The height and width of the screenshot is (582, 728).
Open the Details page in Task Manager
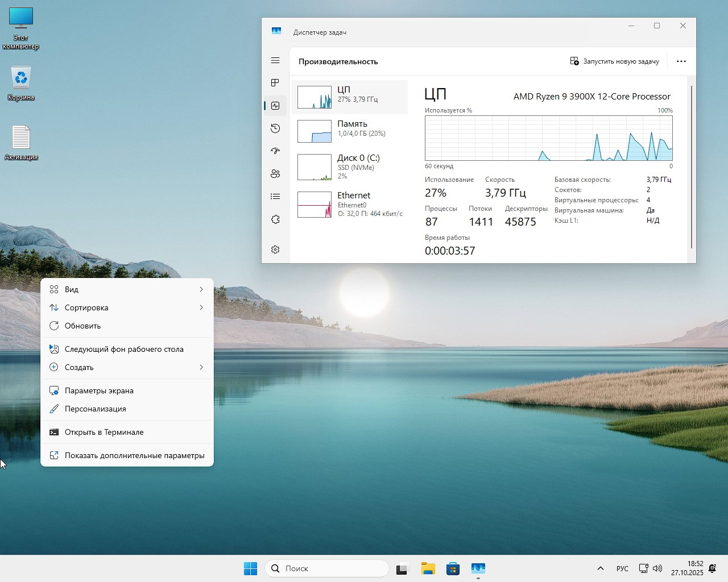point(275,196)
